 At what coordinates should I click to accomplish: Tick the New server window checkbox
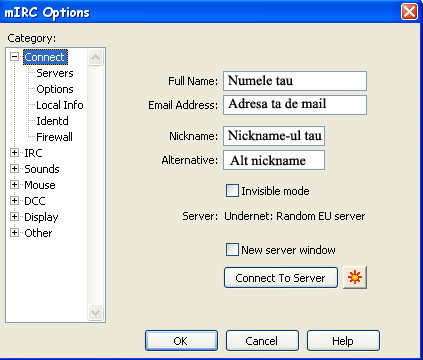(232, 250)
